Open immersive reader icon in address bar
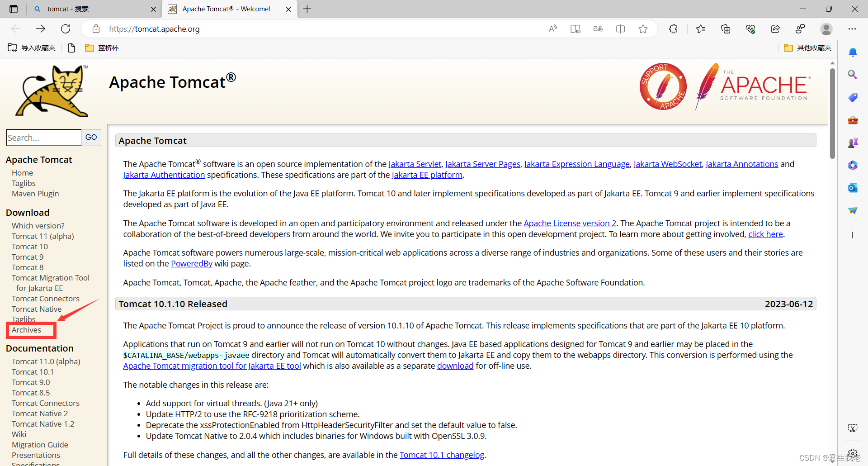The image size is (868, 466). [576, 29]
